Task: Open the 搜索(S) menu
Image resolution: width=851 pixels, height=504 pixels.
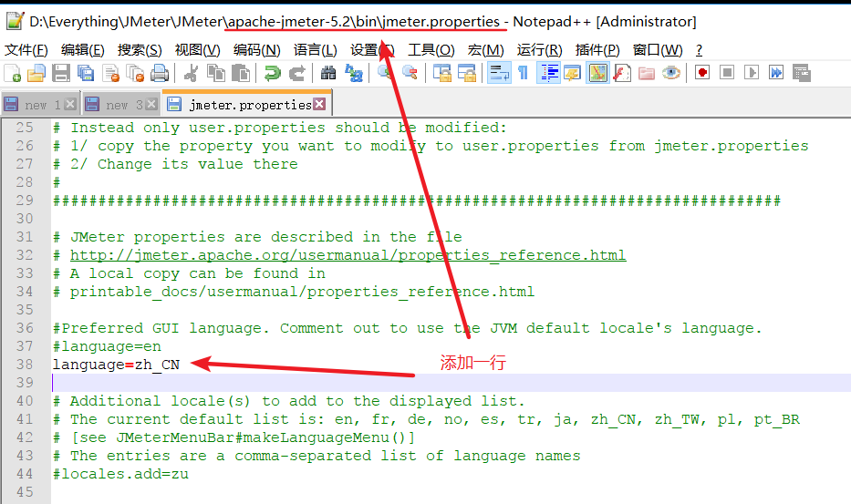Action: click(140, 50)
